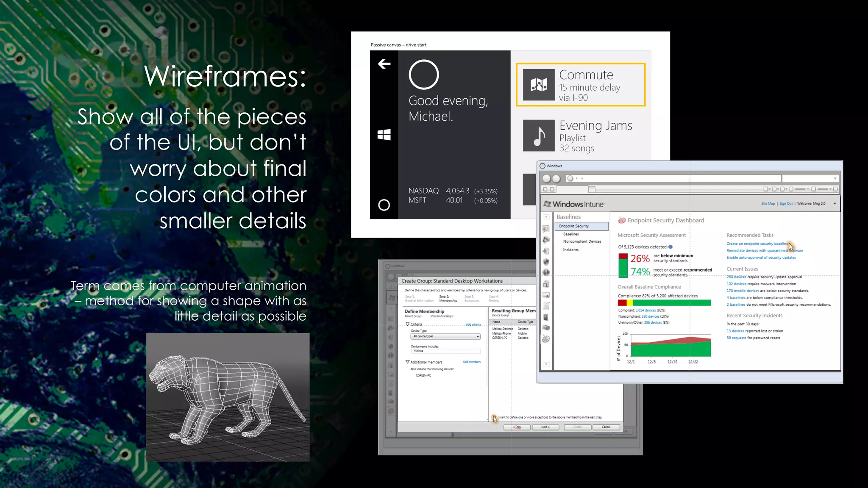Screen dimensions: 868x488
Task: Click the back arrow in the drive start canvas
Action: [384, 64]
